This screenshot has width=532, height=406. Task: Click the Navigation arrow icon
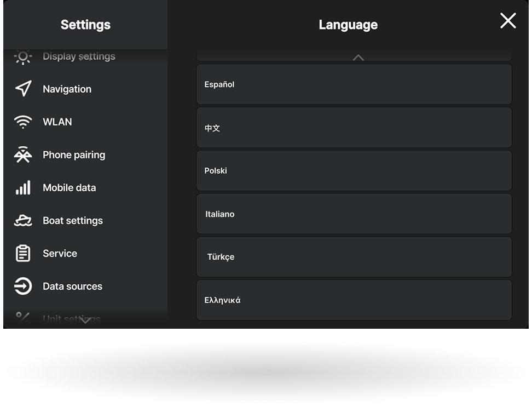tap(23, 89)
